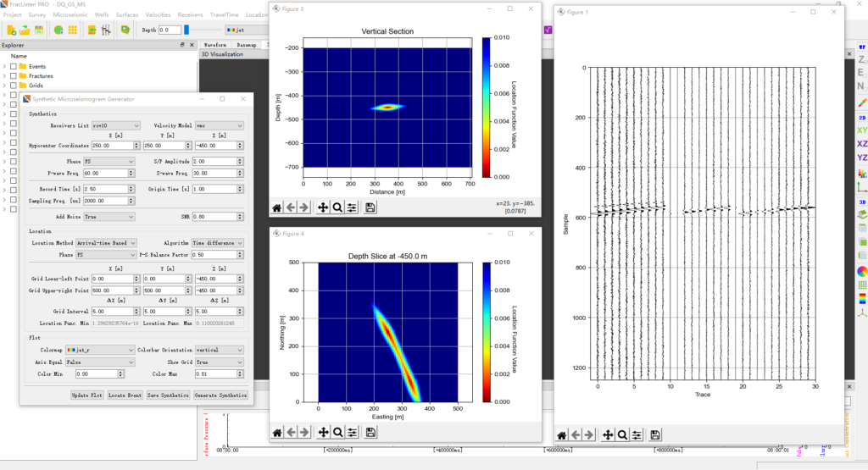
Task: Click Pan tool in Figure 3 toolbar
Action: pyautogui.click(x=323, y=207)
